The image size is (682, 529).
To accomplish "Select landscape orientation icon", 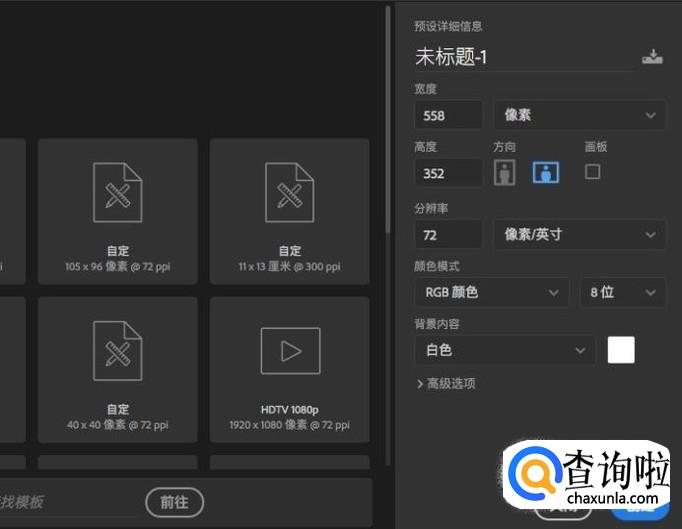I will [x=546, y=172].
